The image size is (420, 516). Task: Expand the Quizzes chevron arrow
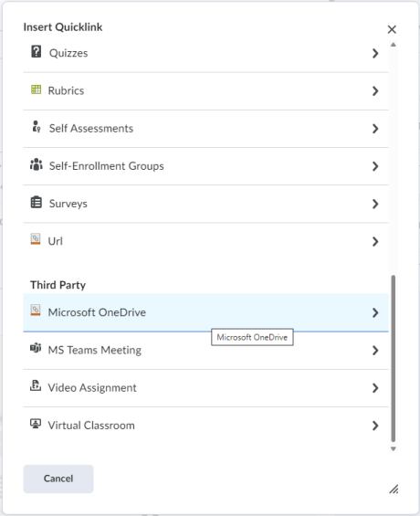375,53
